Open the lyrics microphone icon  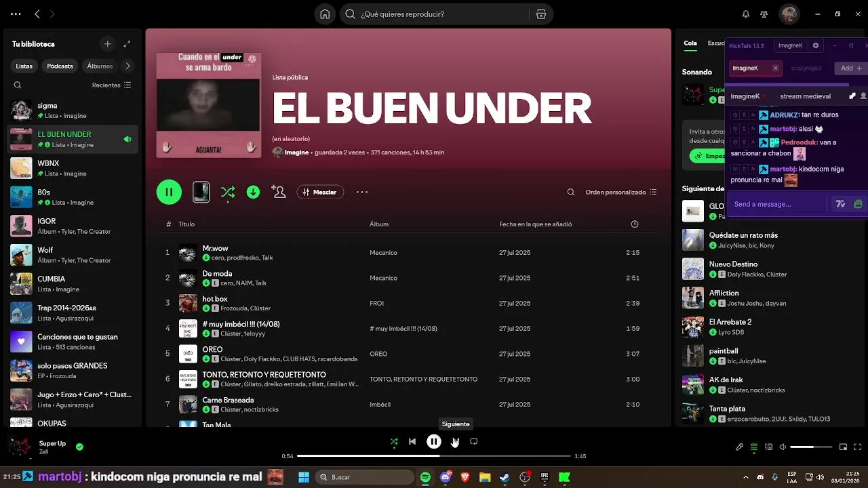(x=740, y=447)
